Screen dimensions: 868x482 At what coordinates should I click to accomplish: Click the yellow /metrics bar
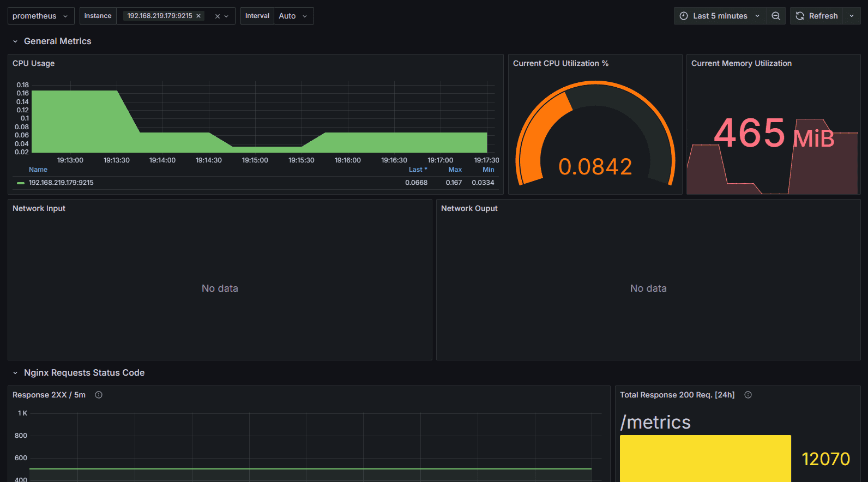coord(706,459)
